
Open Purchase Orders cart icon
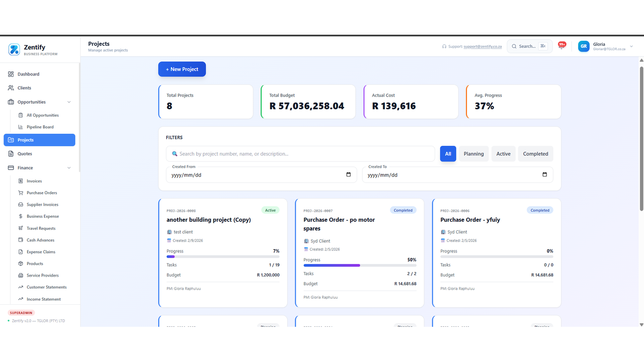21,193
